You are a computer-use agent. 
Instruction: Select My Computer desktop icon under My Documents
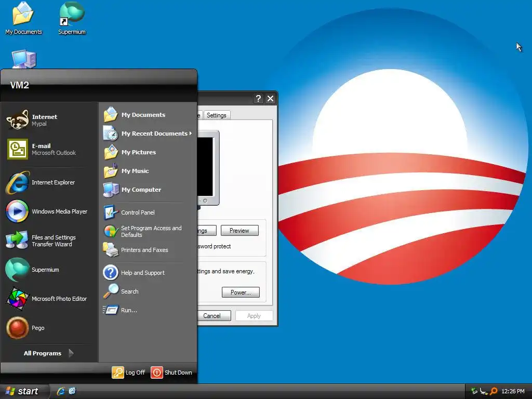click(24, 59)
